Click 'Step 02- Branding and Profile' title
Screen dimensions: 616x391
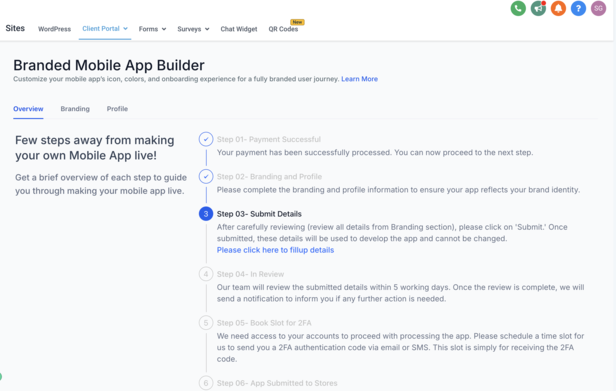coord(269,176)
